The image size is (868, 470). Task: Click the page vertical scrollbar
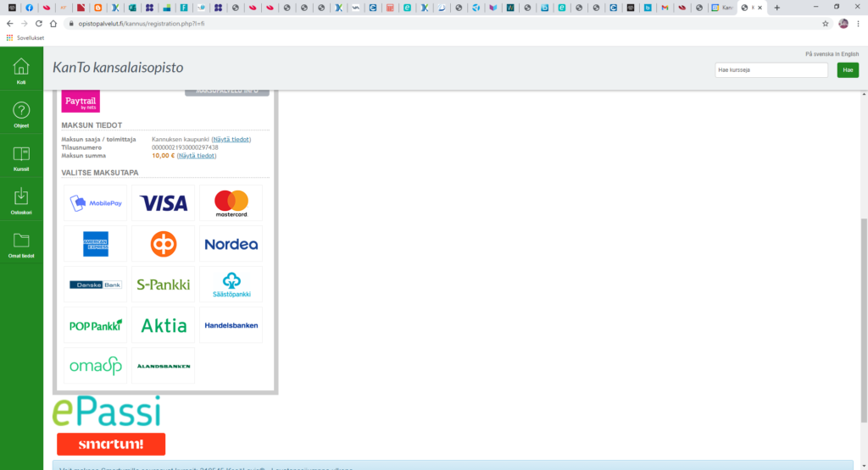(x=864, y=321)
